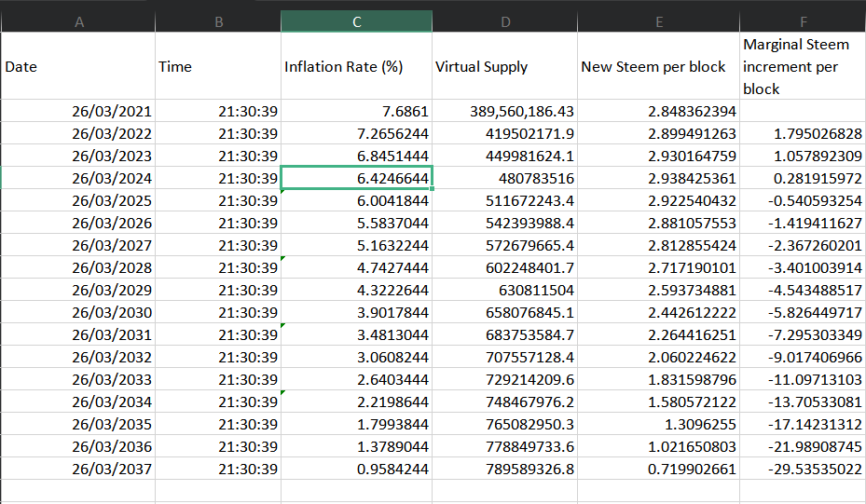Viewport: 866px width, 504px height.
Task: Select New Steem cell 2.930164759
Action: (658, 156)
